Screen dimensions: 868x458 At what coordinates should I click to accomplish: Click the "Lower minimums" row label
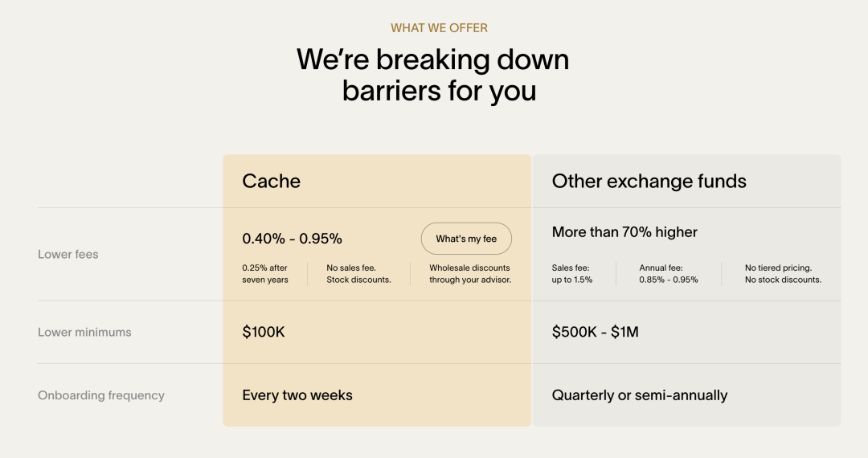pos(84,333)
